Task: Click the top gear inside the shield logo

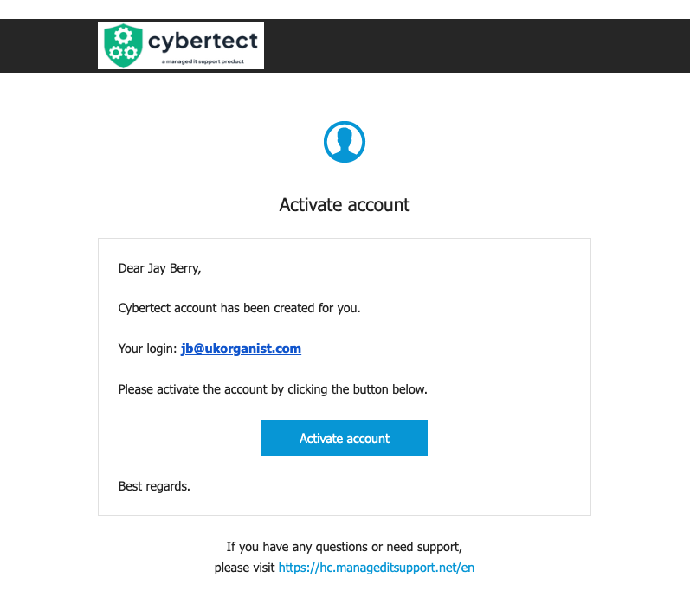Action: coord(122,36)
